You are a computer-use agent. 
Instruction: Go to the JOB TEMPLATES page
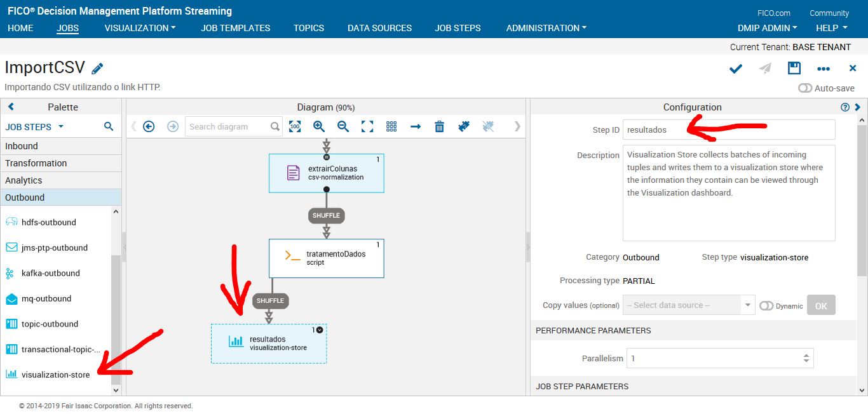(235, 28)
